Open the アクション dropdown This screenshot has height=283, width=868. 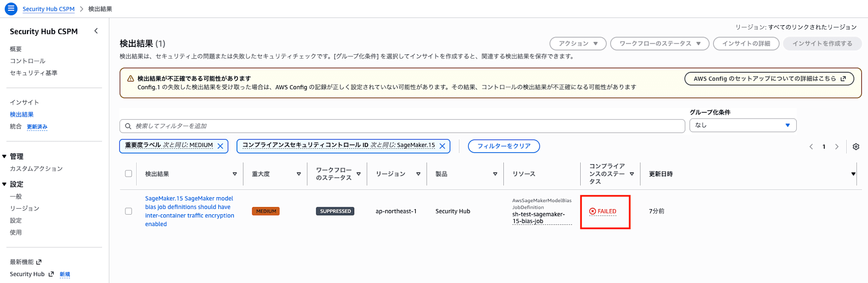pos(578,43)
